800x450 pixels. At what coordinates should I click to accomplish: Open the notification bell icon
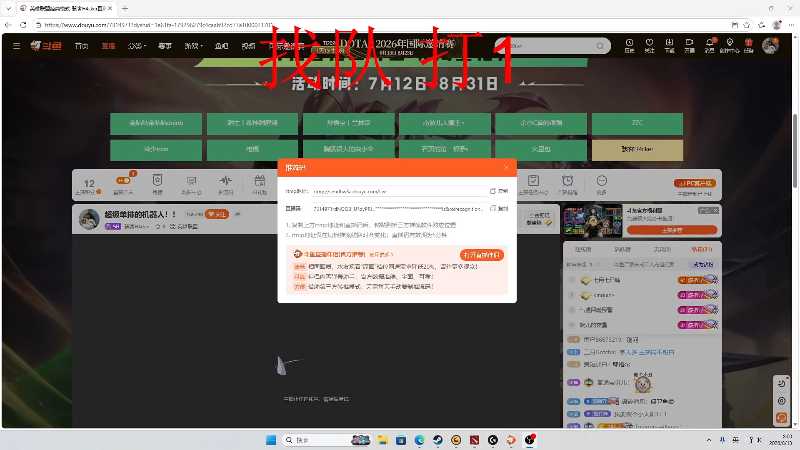tap(710, 45)
